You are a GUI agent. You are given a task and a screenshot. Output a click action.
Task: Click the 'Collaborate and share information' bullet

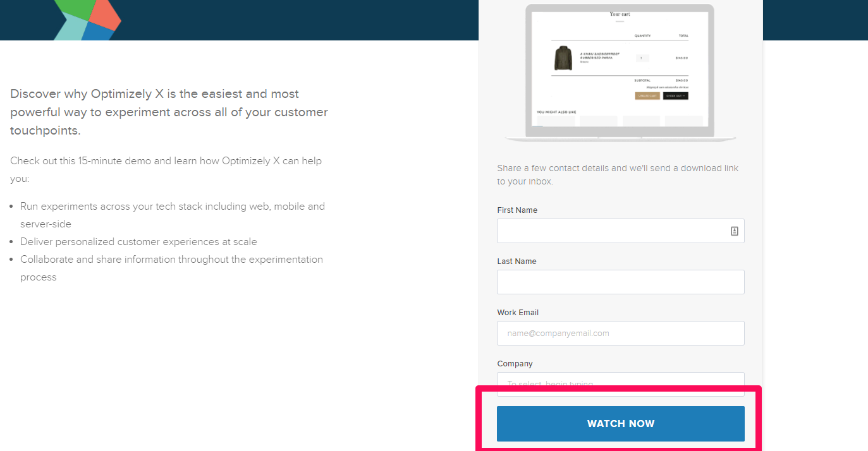171,268
